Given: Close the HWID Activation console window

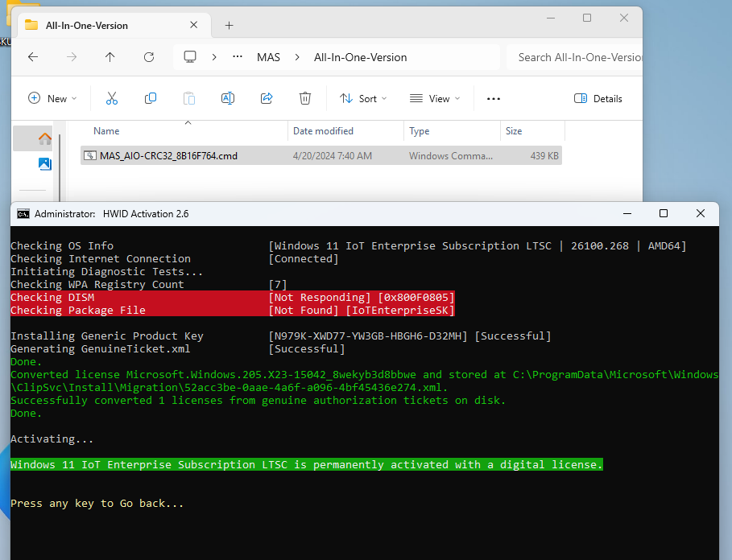Looking at the screenshot, I should (x=701, y=213).
